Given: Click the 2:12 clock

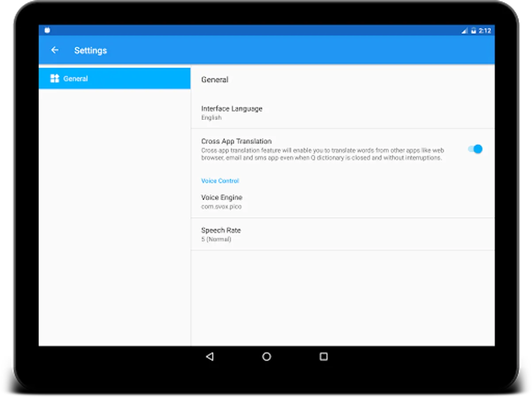Looking at the screenshot, I should pyautogui.click(x=485, y=31).
